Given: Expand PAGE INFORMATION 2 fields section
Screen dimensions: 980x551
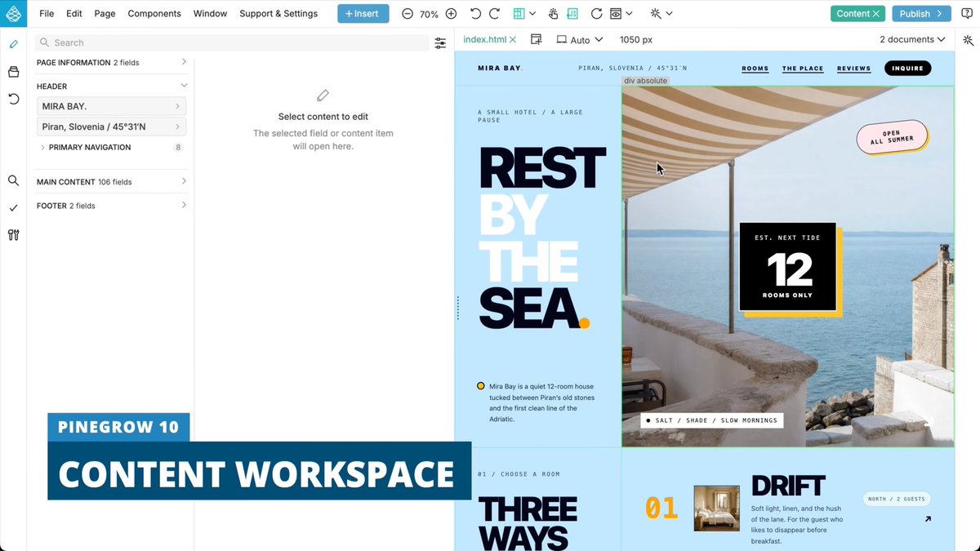Looking at the screenshot, I should tap(112, 62).
